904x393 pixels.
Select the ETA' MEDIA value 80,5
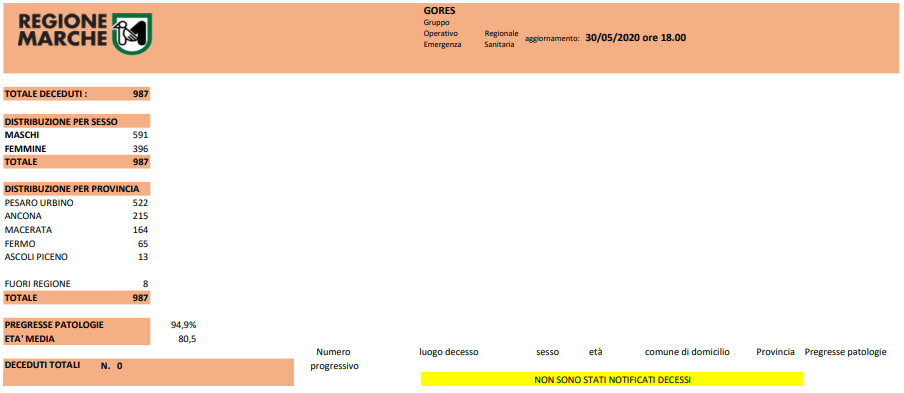click(187, 339)
